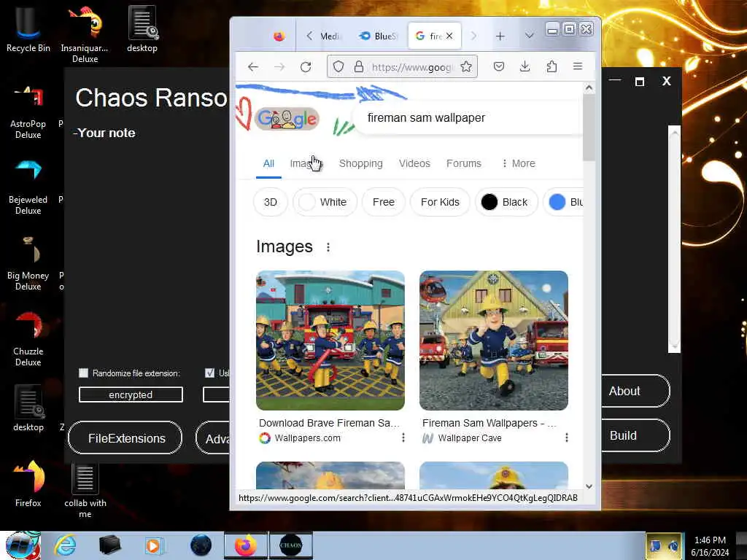Click the page scrollbar up arrow
The image size is (747, 560).
point(589,88)
